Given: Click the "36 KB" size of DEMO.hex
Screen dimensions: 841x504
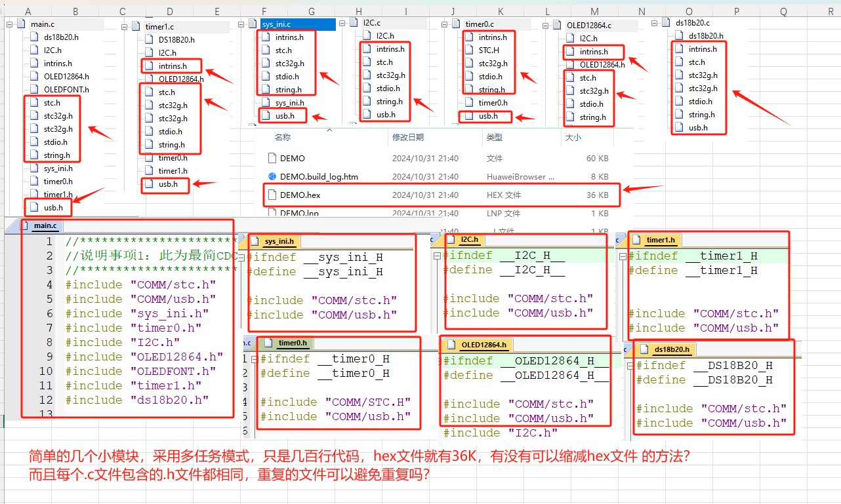Looking at the screenshot, I should (x=597, y=195).
